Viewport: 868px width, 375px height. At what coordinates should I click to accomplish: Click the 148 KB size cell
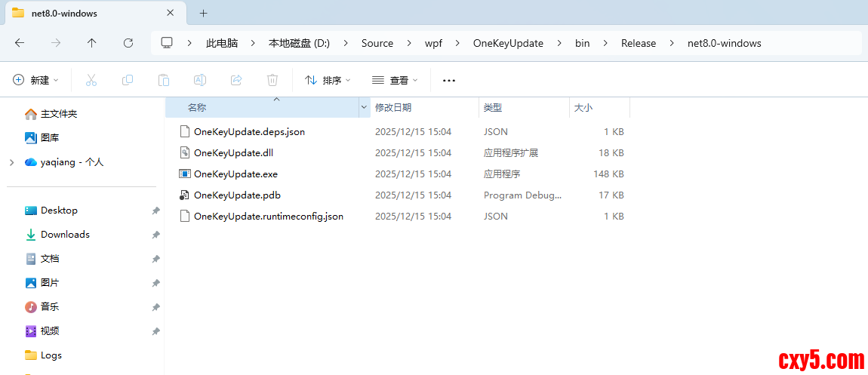coord(608,174)
